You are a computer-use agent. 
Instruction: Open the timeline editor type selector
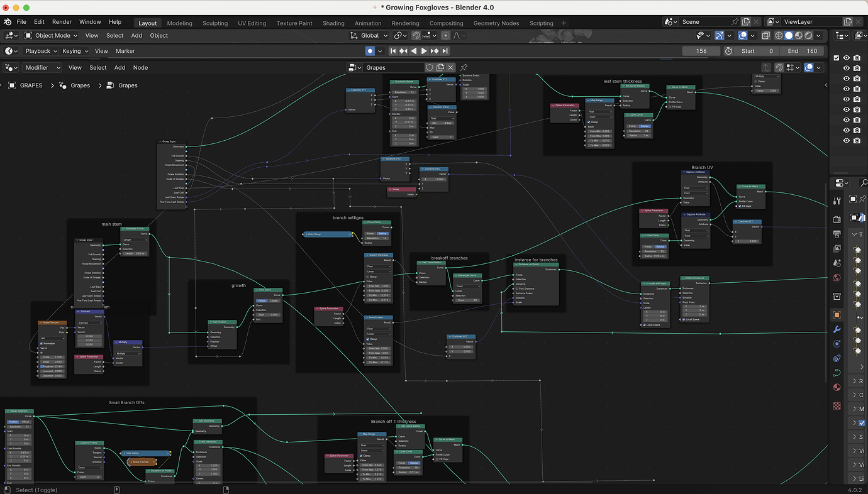pyautogui.click(x=11, y=51)
